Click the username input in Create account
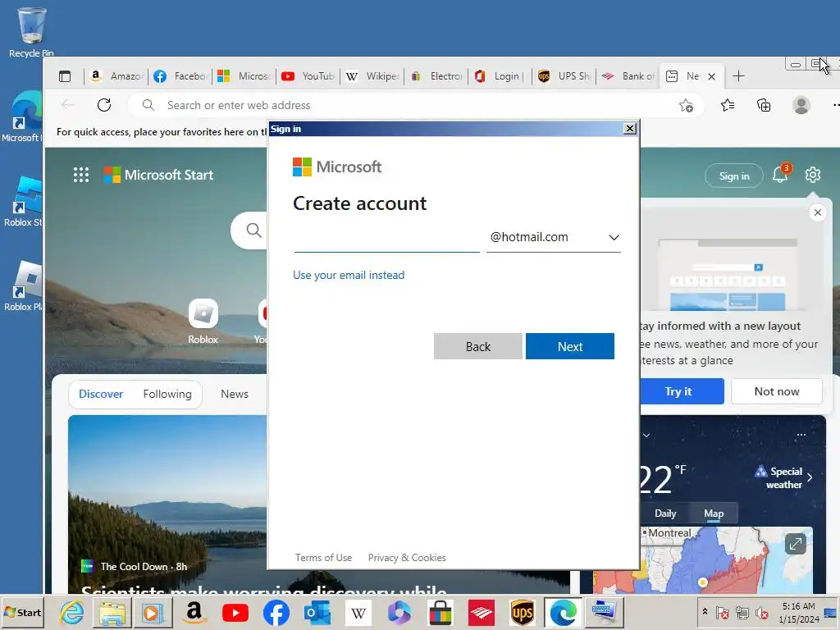The image size is (840, 630). point(386,238)
